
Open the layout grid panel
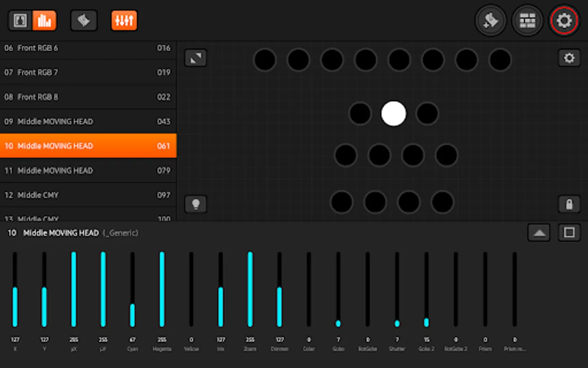tap(527, 20)
